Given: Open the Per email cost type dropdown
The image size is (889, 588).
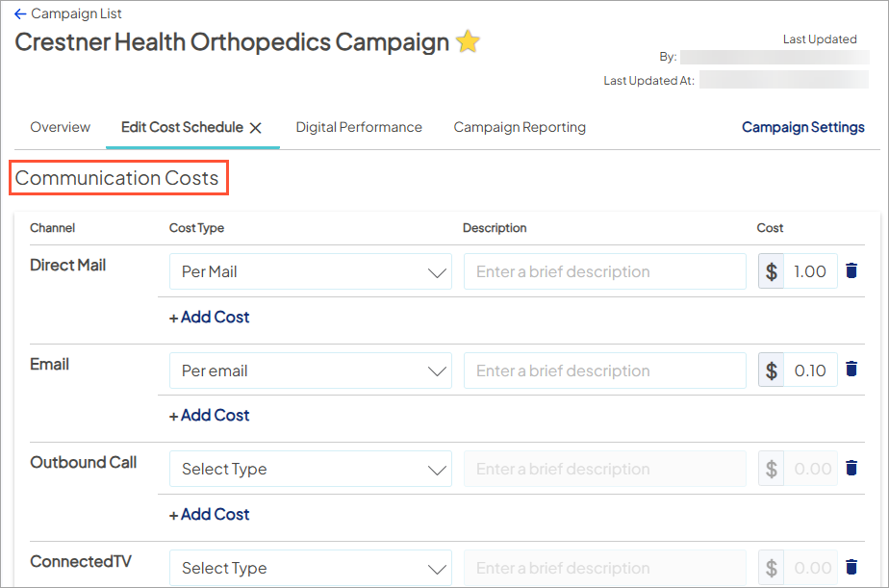Looking at the screenshot, I should 310,371.
